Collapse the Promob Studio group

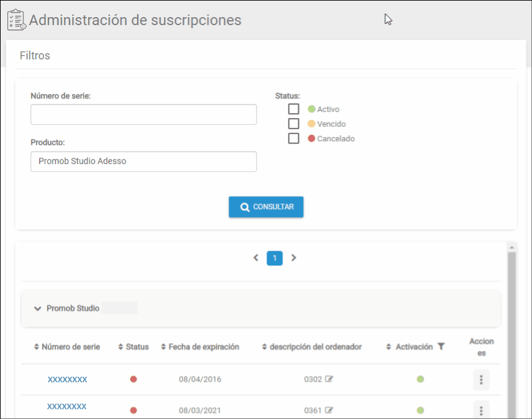(38, 308)
